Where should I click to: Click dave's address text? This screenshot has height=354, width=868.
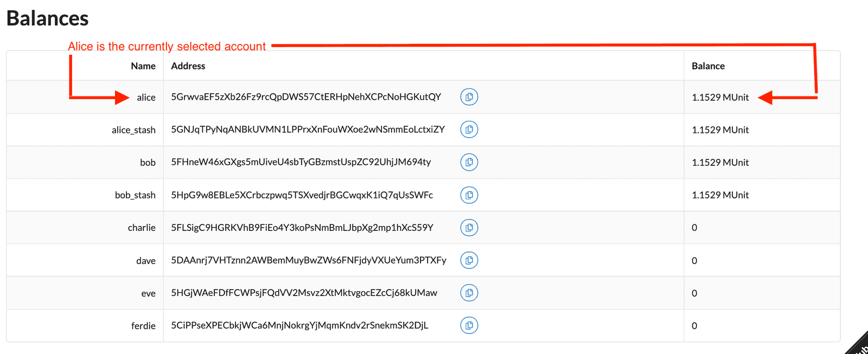[309, 260]
